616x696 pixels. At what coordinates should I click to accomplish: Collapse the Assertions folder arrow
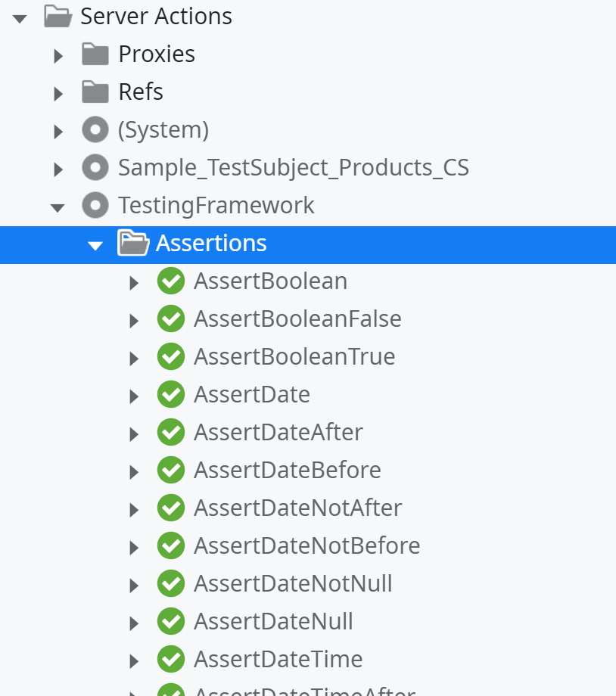(95, 244)
